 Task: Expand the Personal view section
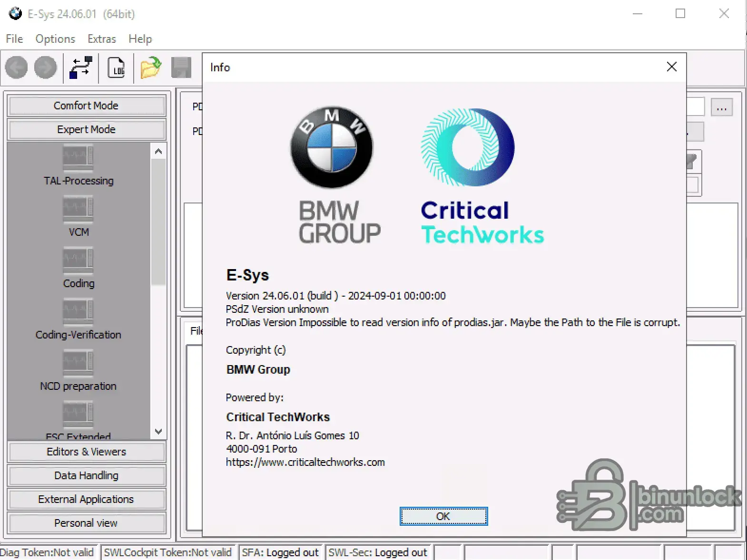pyautogui.click(x=86, y=523)
